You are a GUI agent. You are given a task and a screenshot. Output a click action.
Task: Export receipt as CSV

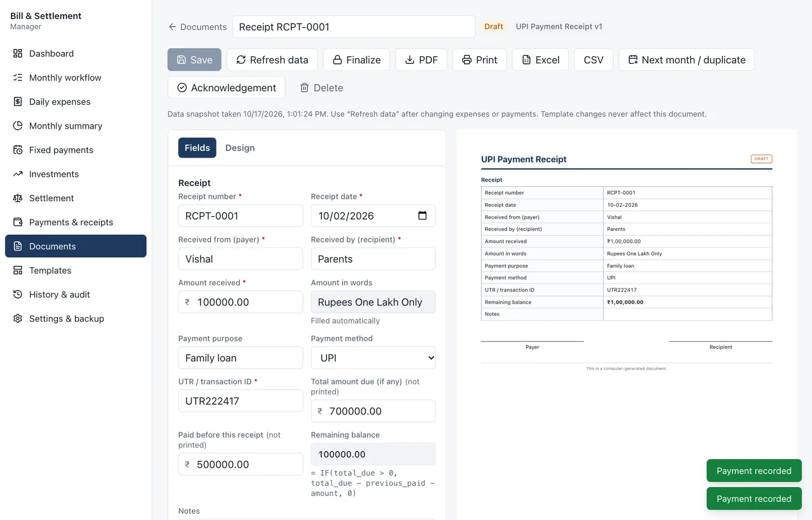point(593,60)
